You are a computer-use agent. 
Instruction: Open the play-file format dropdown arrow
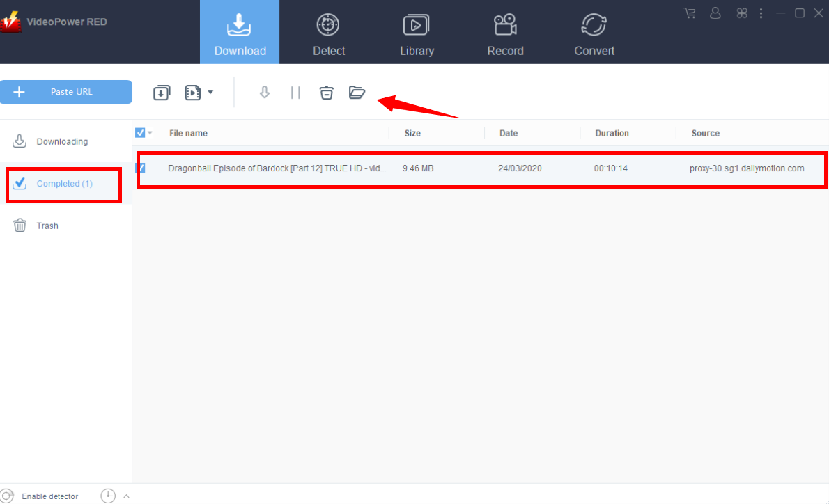[x=210, y=92]
